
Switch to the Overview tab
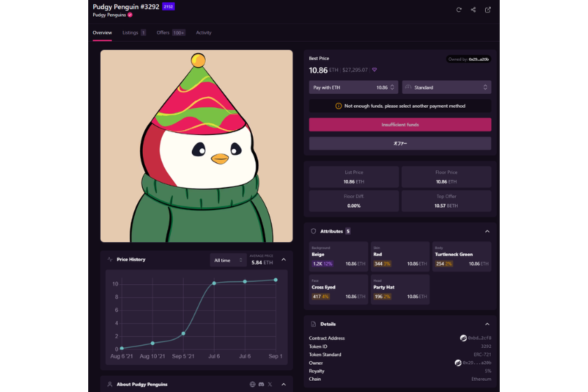[102, 33]
